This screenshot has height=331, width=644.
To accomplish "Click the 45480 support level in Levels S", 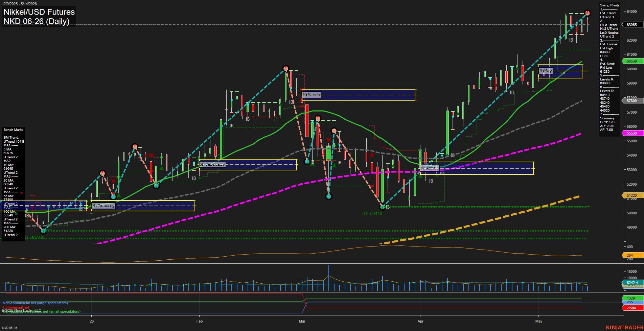I will 605,107.
